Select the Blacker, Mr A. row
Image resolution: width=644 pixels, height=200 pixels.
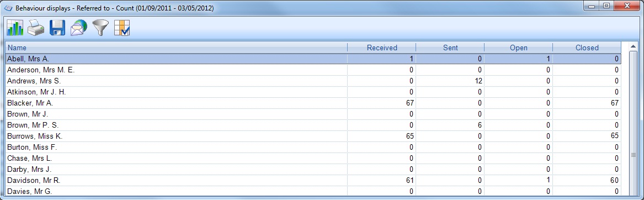coord(313,103)
